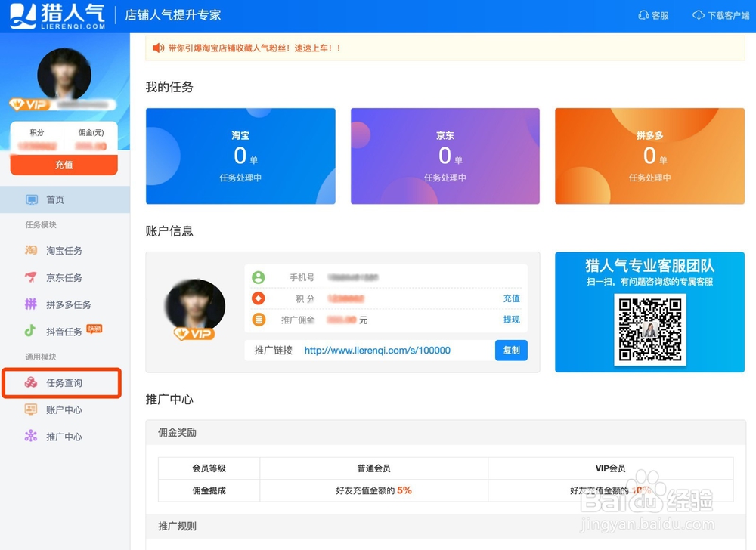Click the 普通会员 table column header
This screenshot has width=756, height=550.
pos(373,468)
